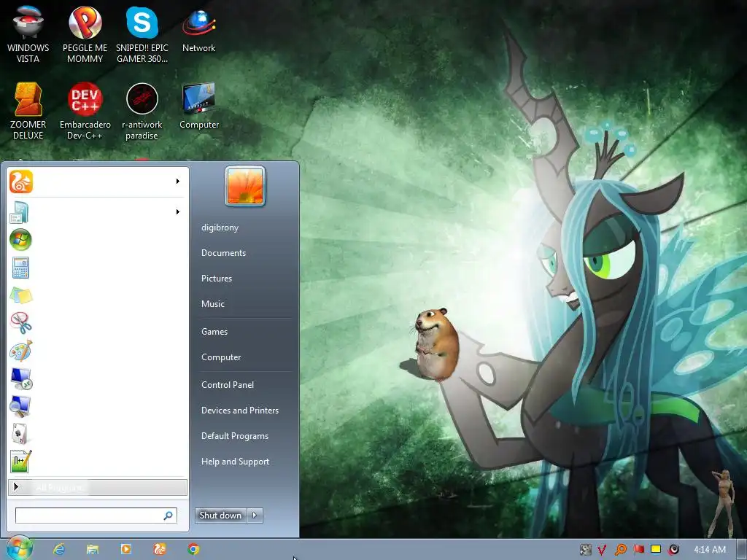Screen dimensions: 747x560
Task: Open the Action Center red flag tray icon
Action: pos(638,550)
